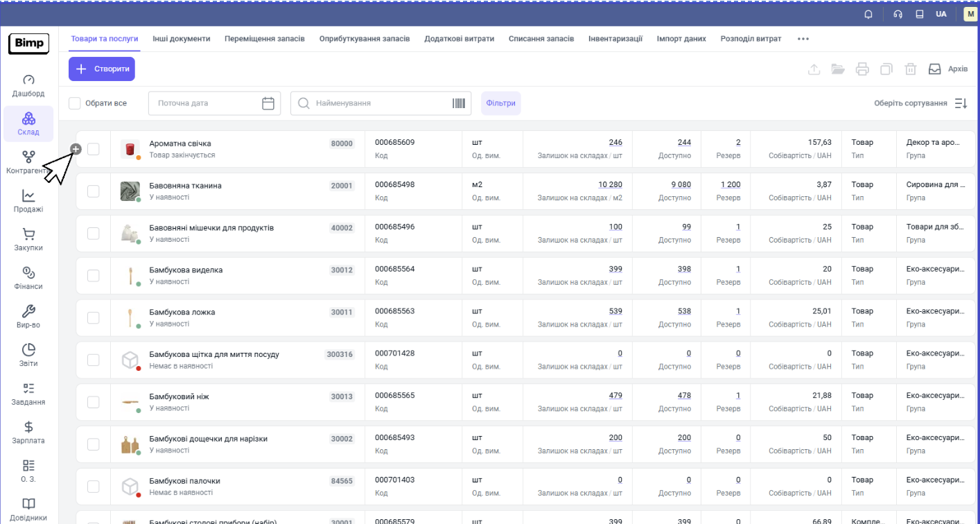Open the Інвентаризації tab

point(615,39)
